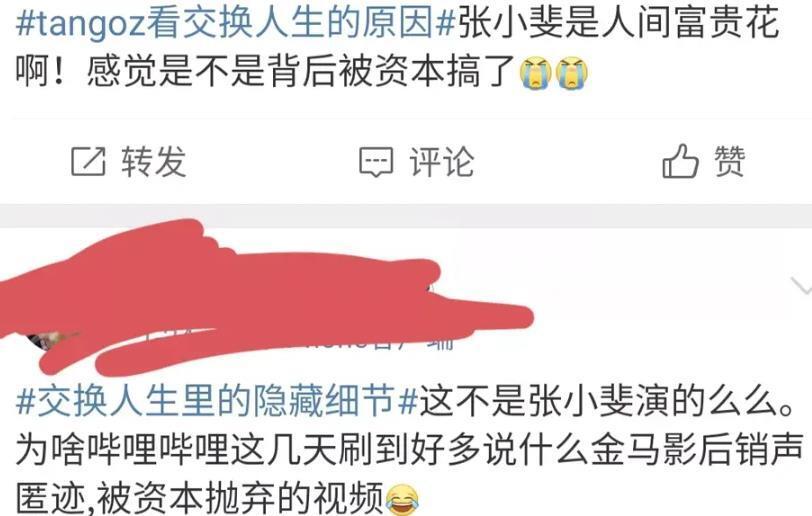812x516 pixels.
Task: Select the line mentioning 哔哩哔哩 and 金马影后
Action: pos(409,450)
